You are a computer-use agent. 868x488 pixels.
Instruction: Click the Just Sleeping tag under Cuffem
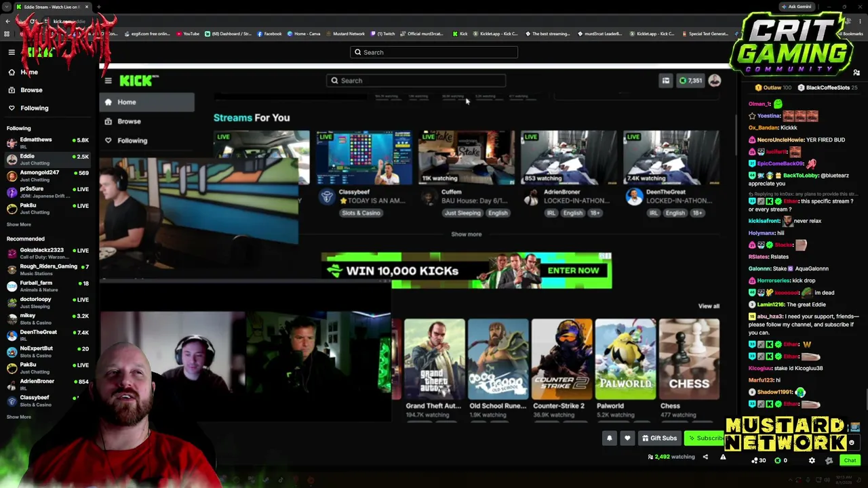pyautogui.click(x=462, y=213)
